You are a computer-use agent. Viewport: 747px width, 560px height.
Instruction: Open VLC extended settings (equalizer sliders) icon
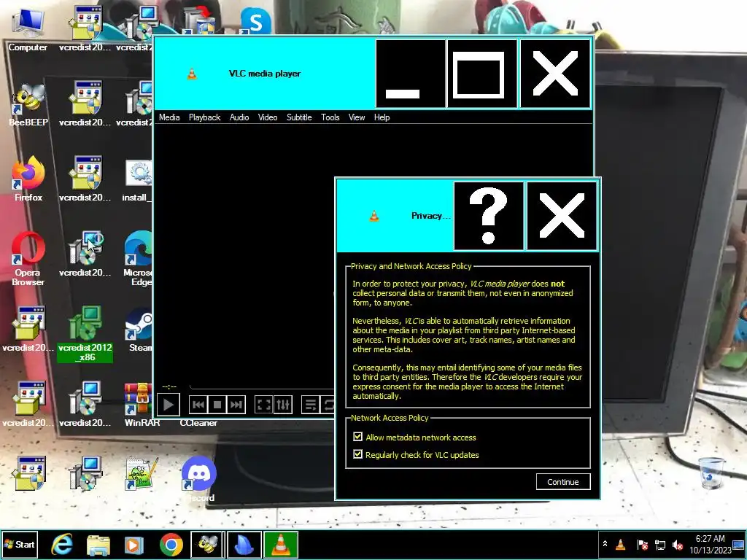283,405
